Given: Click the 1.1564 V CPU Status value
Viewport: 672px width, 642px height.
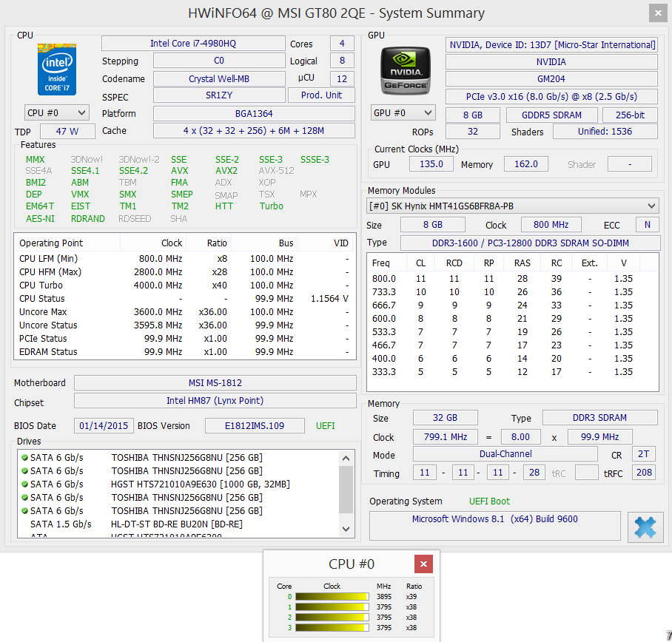Looking at the screenshot, I should click(x=329, y=299).
